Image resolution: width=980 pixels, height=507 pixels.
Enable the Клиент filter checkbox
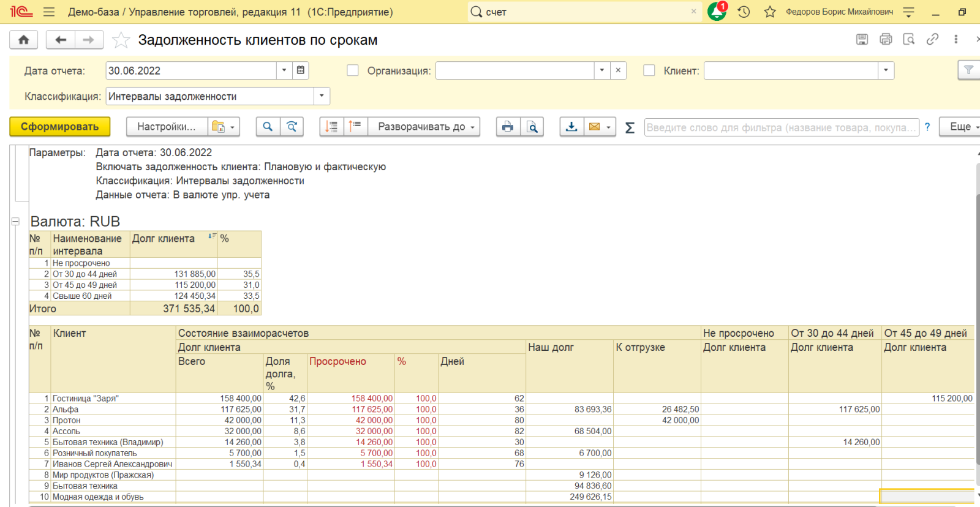(x=649, y=70)
